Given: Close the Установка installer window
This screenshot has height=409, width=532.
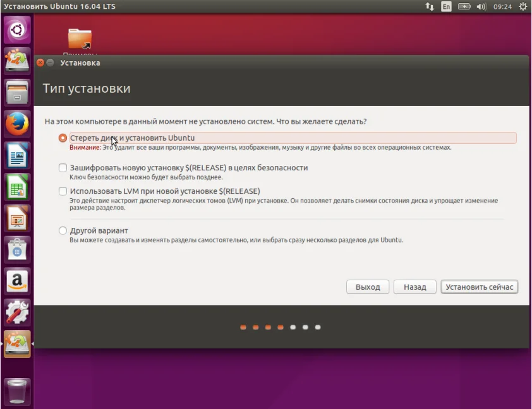Looking at the screenshot, I should 40,62.
